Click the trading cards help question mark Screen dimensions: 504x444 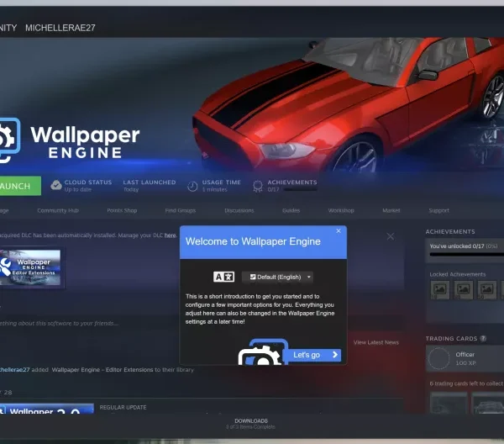(484, 338)
